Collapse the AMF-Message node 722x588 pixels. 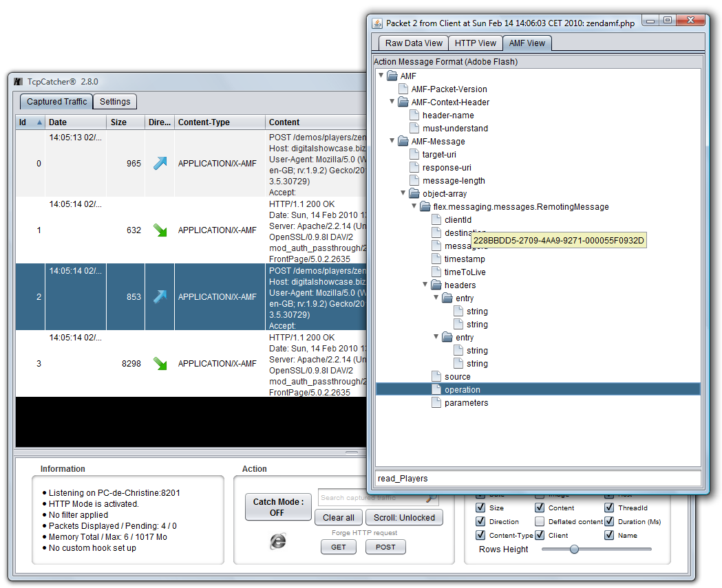point(392,140)
